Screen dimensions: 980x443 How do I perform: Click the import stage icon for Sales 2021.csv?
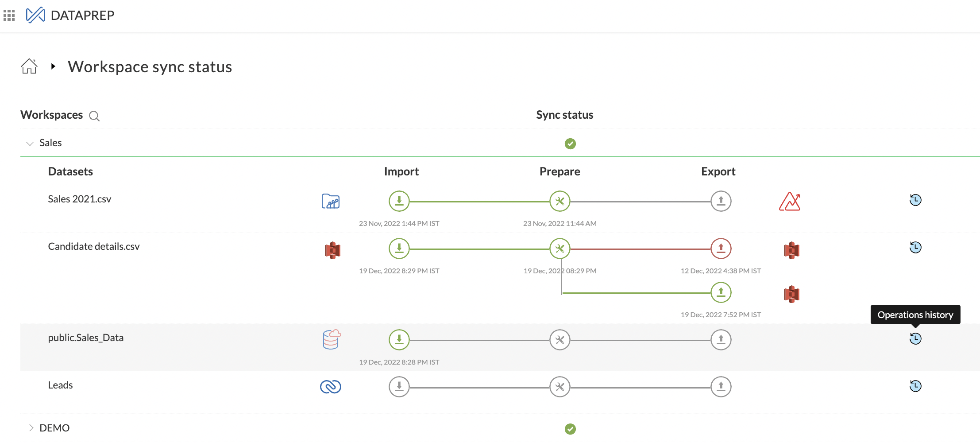tap(399, 201)
